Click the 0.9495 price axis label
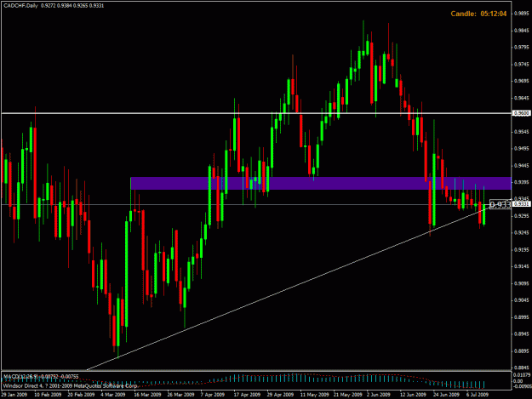Viewport: 532px width, 399px height. coord(522,148)
